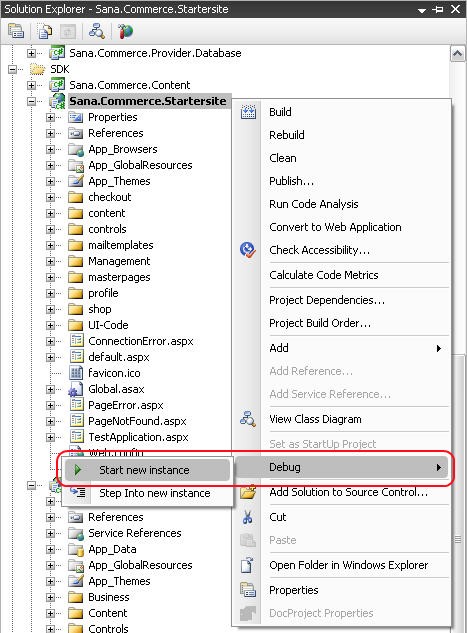Click the Step Into new instance icon
The image size is (467, 633).
tap(78, 492)
